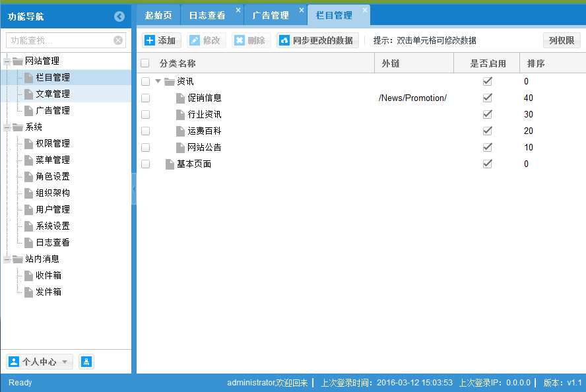
Task: Click the sync icon on 同步更改的数据
Action: [x=284, y=40]
